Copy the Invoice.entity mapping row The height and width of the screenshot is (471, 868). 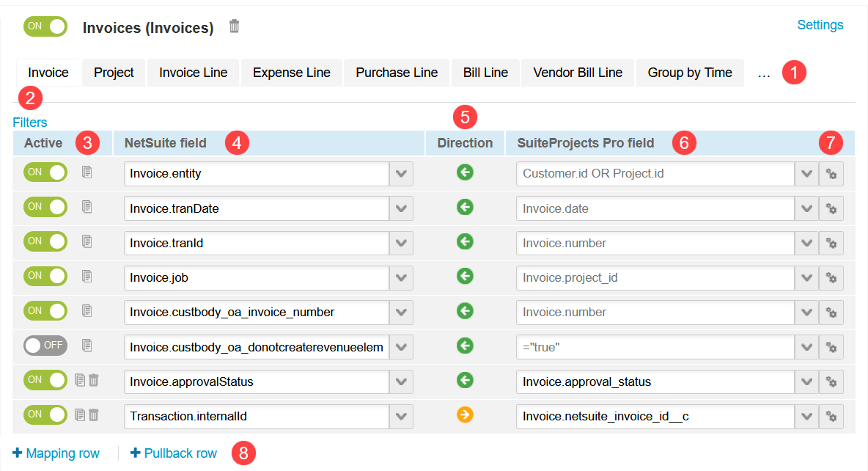(x=87, y=172)
